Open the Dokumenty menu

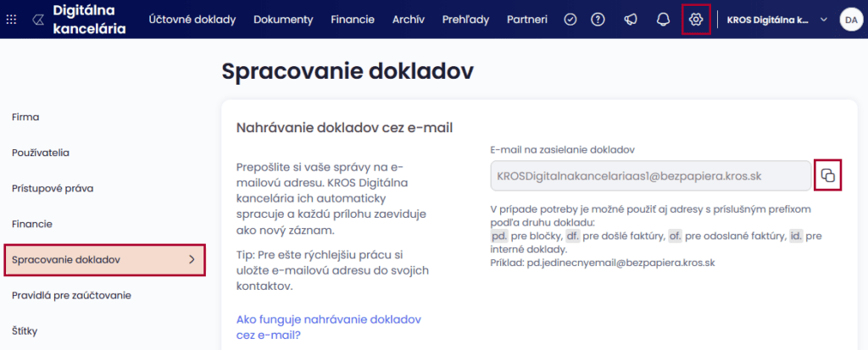(x=283, y=19)
